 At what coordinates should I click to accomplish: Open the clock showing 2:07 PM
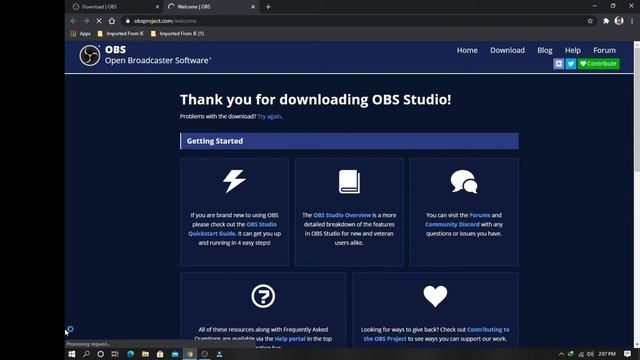pyautogui.click(x=607, y=354)
